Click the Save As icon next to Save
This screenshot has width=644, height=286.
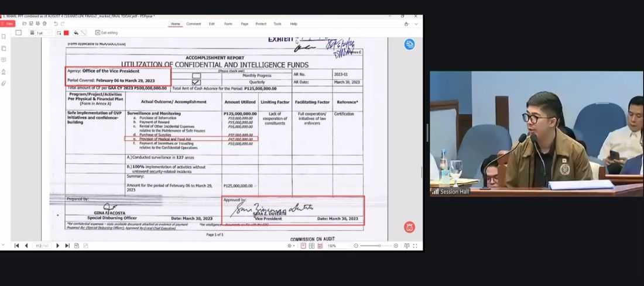pos(38,24)
